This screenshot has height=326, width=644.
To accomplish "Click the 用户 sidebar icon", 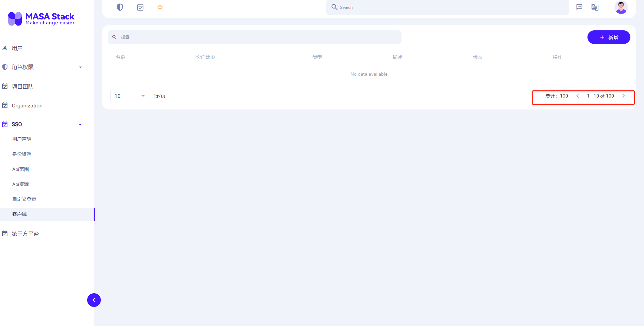I will (5, 48).
